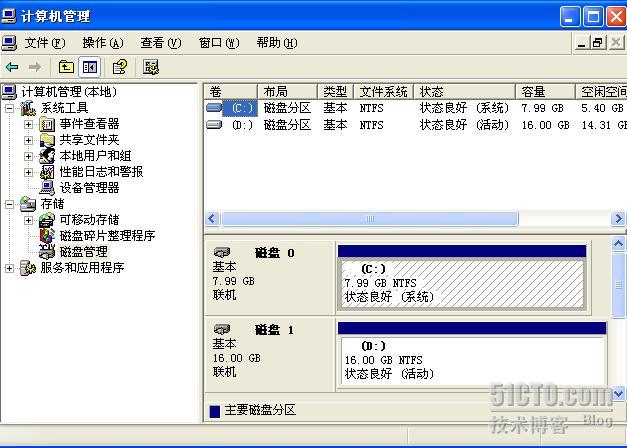Collapse the 系统工具 node
Viewport: 627px width, 448px height.
(10, 108)
